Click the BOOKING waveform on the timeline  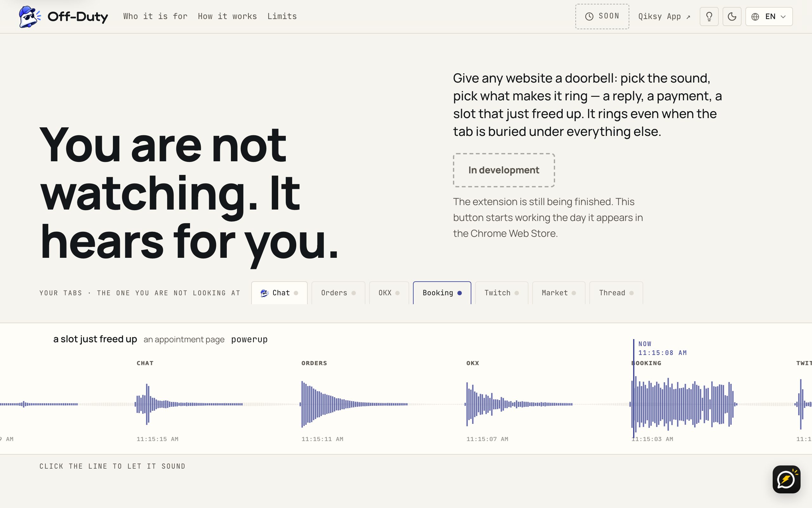683,404
